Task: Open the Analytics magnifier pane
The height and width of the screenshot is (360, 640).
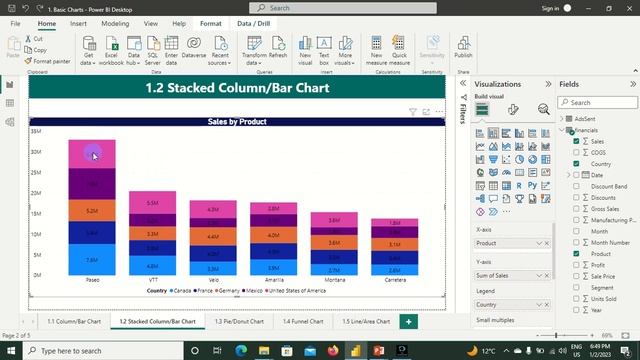Action: coord(543,109)
